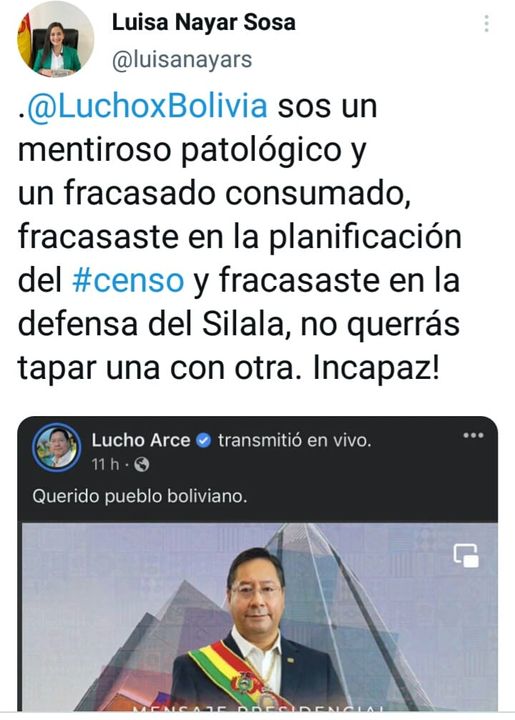The height and width of the screenshot is (720, 515).
Task: Click Lucho Arce's profile picture
Action: coord(57,447)
